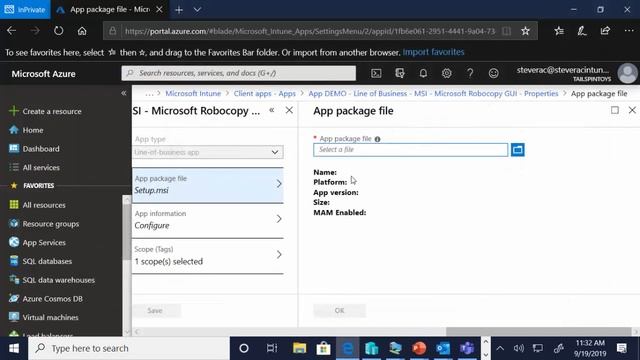Open portal settings gear icon
Screen dimensions: 640x360
[x=447, y=73]
